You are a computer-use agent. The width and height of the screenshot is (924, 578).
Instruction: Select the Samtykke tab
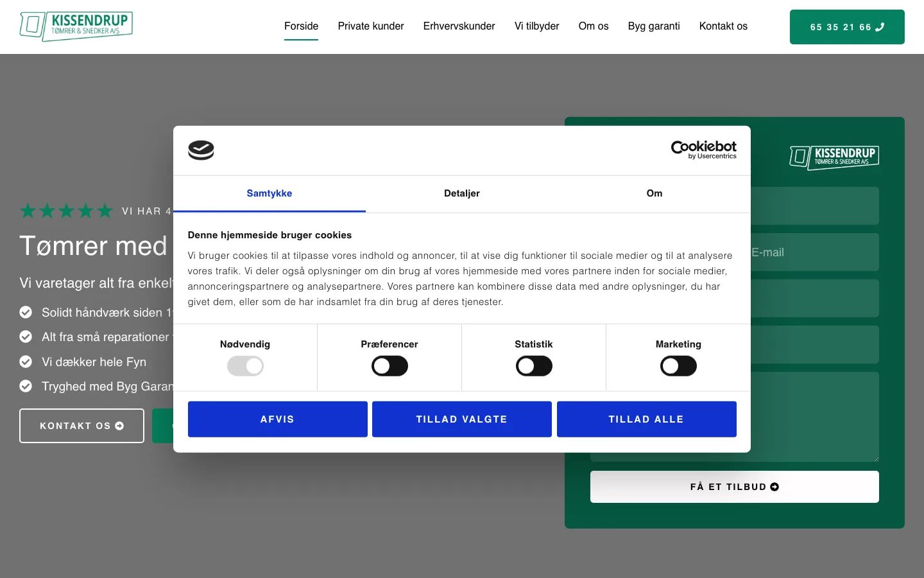[269, 193]
